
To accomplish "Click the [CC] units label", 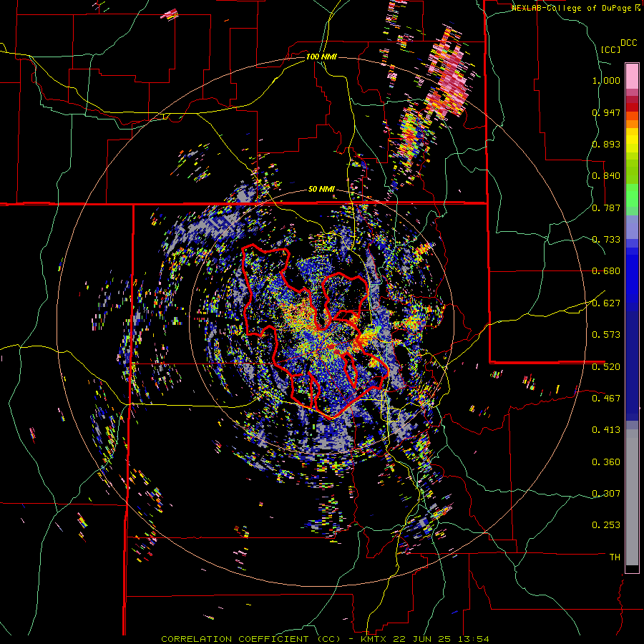I will coord(611,49).
